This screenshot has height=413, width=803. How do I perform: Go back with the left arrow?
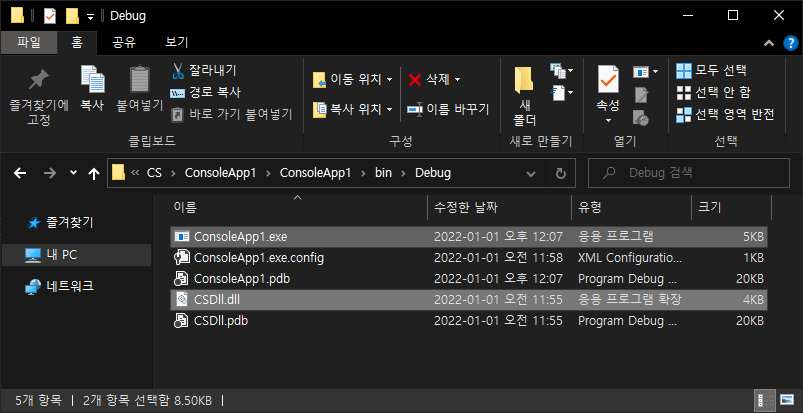pyautogui.click(x=20, y=173)
